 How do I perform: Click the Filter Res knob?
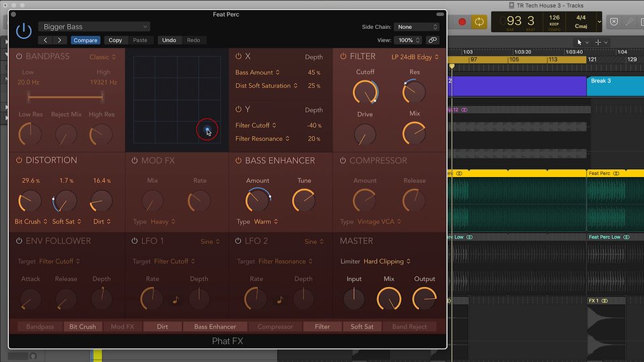[x=414, y=91]
